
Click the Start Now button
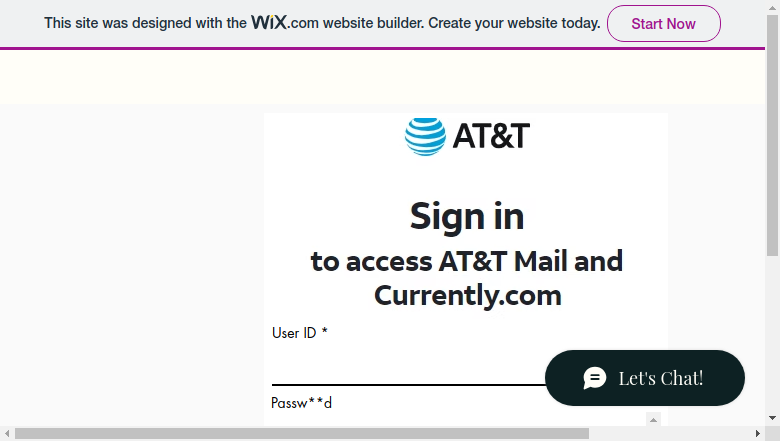664,23
